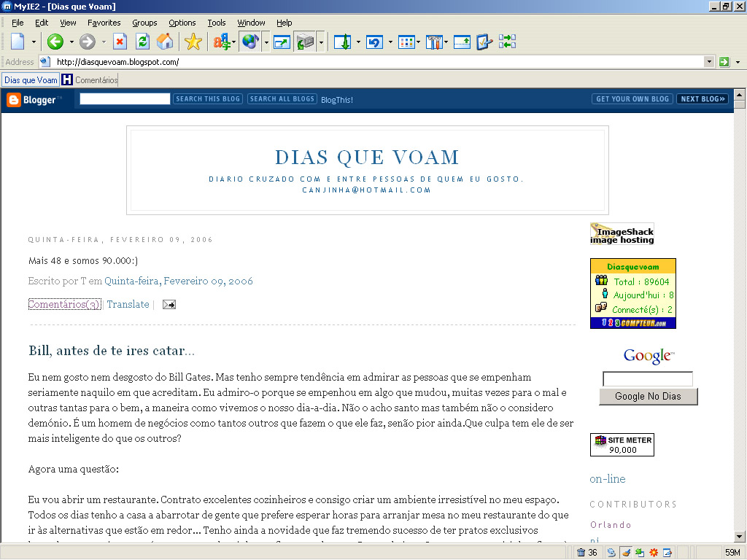Open the New page button dropdown arrow
The width and height of the screenshot is (747, 560).
[x=34, y=42]
